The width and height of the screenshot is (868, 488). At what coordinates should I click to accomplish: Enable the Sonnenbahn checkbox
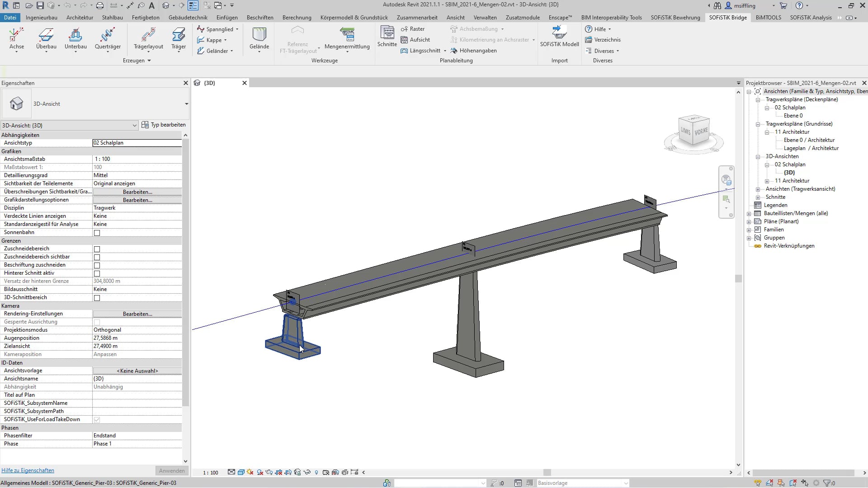coord(97,233)
